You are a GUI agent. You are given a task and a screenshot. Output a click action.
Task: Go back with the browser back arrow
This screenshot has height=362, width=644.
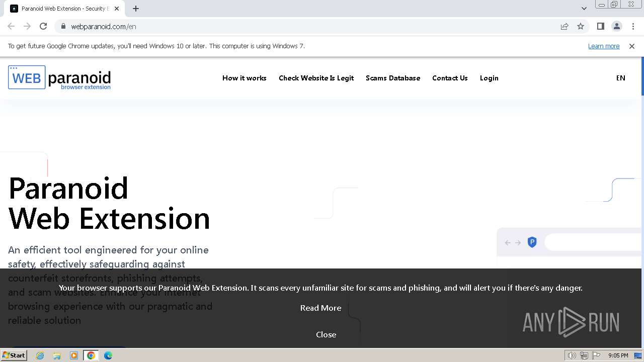click(11, 26)
